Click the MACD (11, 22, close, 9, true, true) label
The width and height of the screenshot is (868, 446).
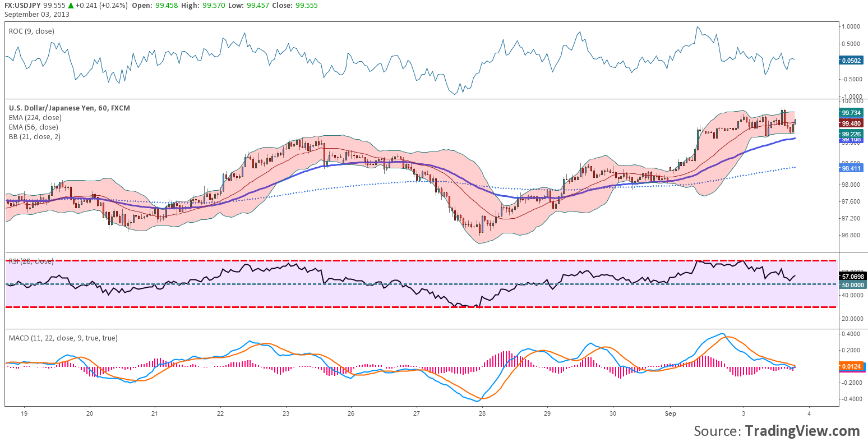click(x=63, y=338)
